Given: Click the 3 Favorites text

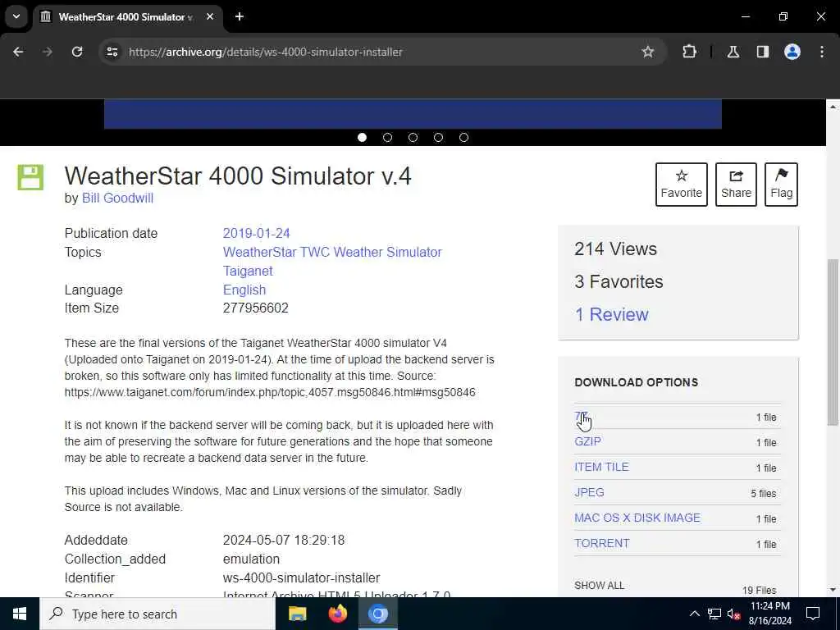Looking at the screenshot, I should (619, 281).
